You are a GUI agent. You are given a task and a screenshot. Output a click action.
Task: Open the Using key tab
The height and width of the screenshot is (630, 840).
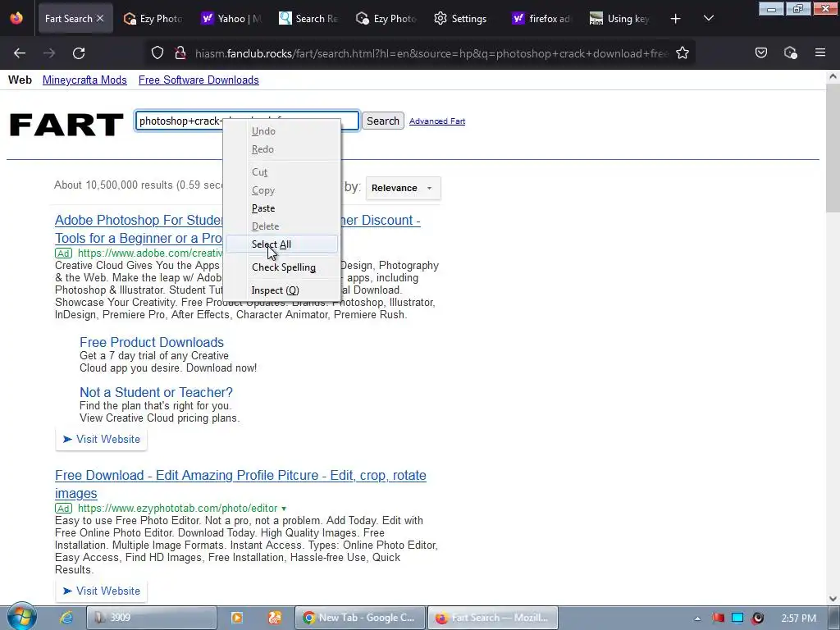[x=619, y=19]
